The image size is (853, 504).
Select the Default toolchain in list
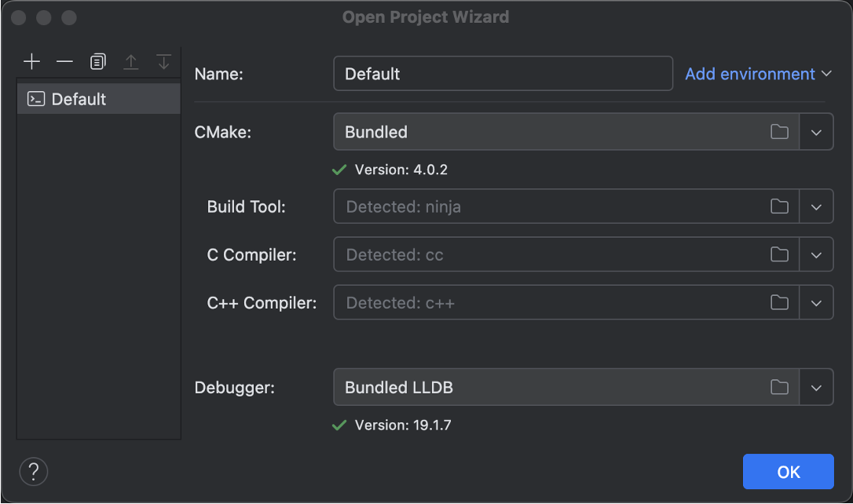[79, 99]
